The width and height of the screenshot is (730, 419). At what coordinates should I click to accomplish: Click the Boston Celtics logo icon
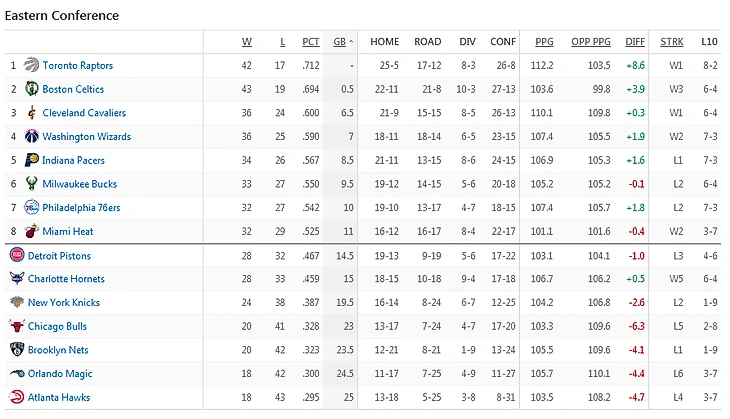click(x=32, y=88)
